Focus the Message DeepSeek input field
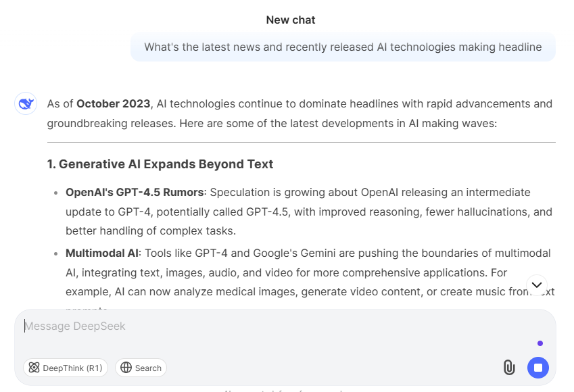 [270, 326]
